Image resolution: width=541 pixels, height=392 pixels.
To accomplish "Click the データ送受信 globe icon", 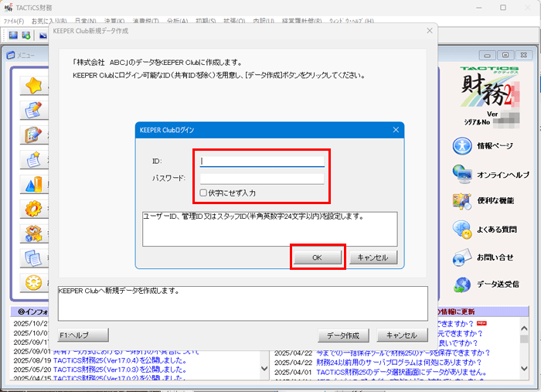I will click(x=462, y=284).
